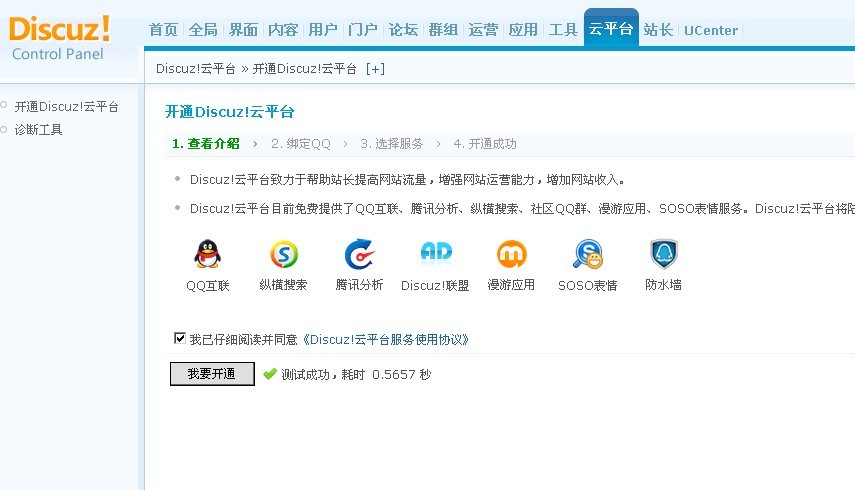Open the 门户 tab
This screenshot has width=855, height=490.
[x=363, y=30]
